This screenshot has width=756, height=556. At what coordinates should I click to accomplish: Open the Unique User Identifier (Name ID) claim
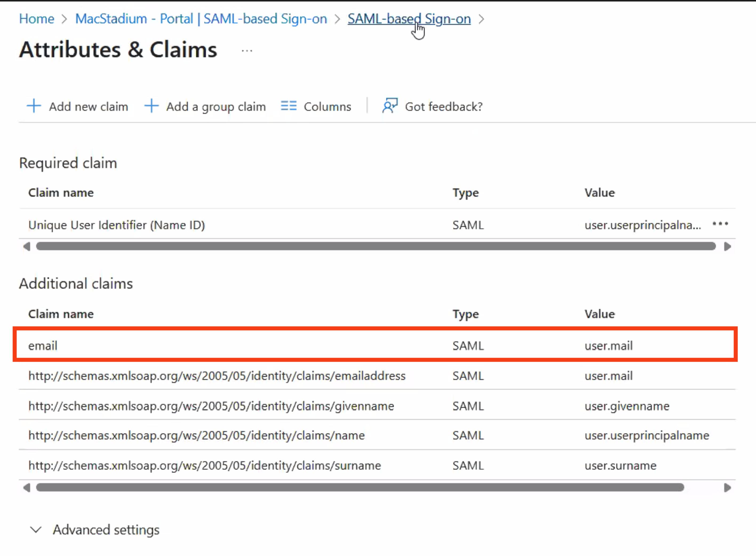coord(117,225)
